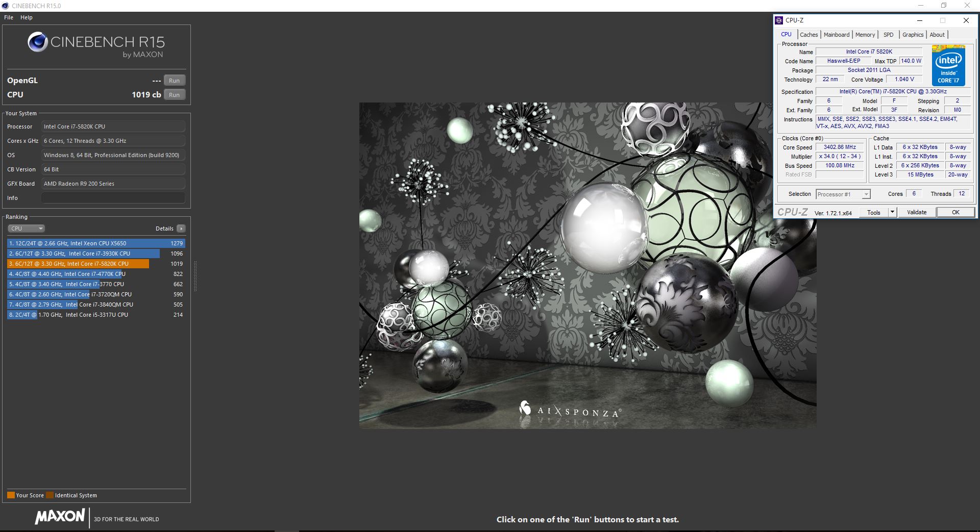Screen dimensions: 980x532
Task: Click the CPU score 1019 cb
Action: [146, 95]
